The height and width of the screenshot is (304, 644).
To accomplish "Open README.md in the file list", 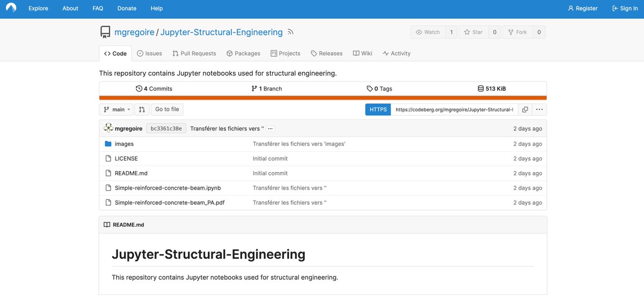I will click(131, 173).
